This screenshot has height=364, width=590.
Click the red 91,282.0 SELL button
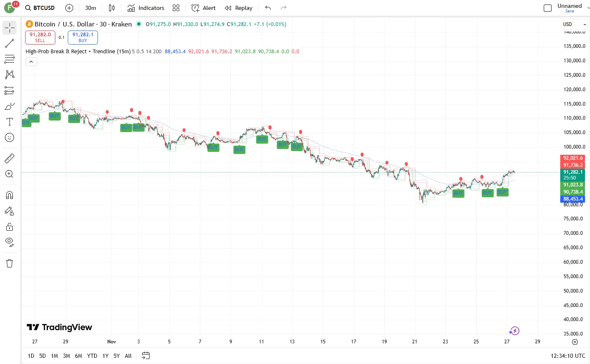click(40, 38)
